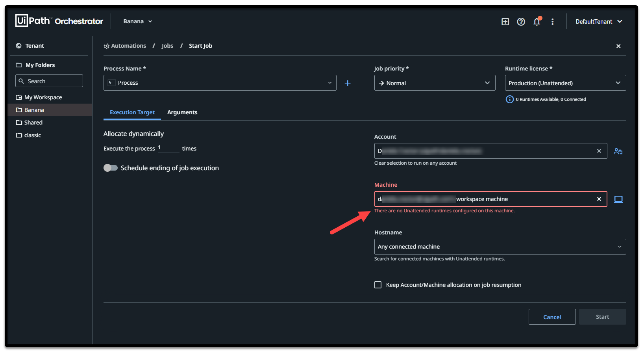Click the Banana folder icon in the sidebar
This screenshot has height=353, width=644.
19,110
